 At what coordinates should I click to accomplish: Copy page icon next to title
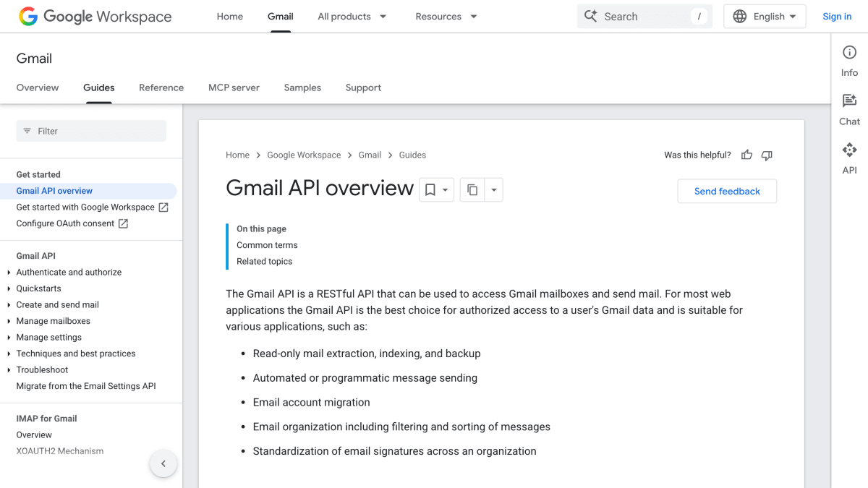pyautogui.click(x=472, y=190)
